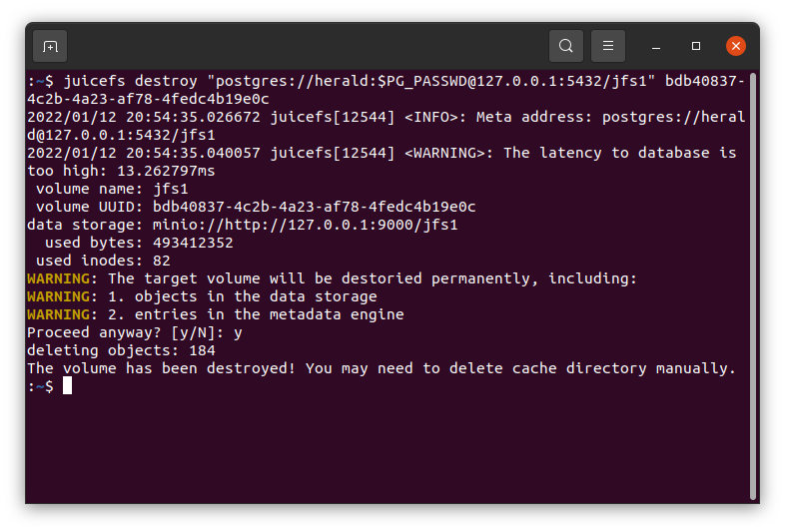Click the block cursor at the bottom prompt
Viewport: 785px width, 532px height.
tap(67, 386)
